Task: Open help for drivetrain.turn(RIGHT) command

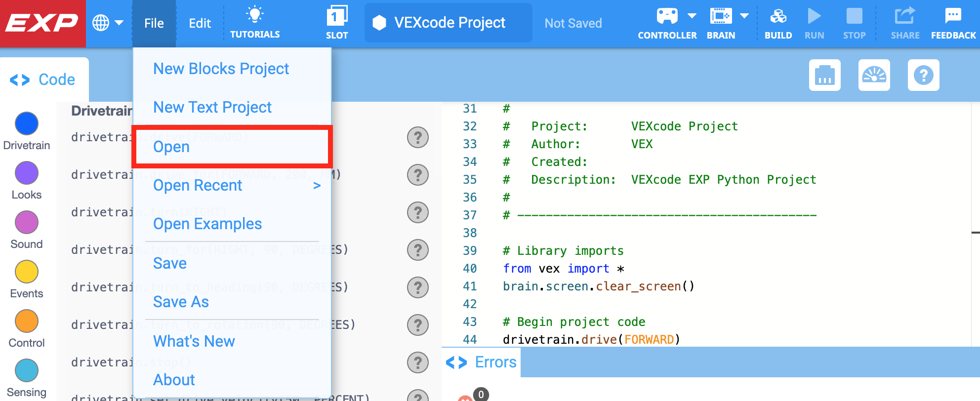Action: coord(418,212)
